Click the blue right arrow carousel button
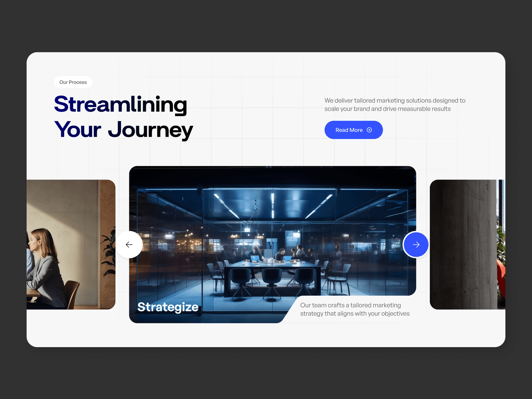532x399 pixels. [416, 244]
